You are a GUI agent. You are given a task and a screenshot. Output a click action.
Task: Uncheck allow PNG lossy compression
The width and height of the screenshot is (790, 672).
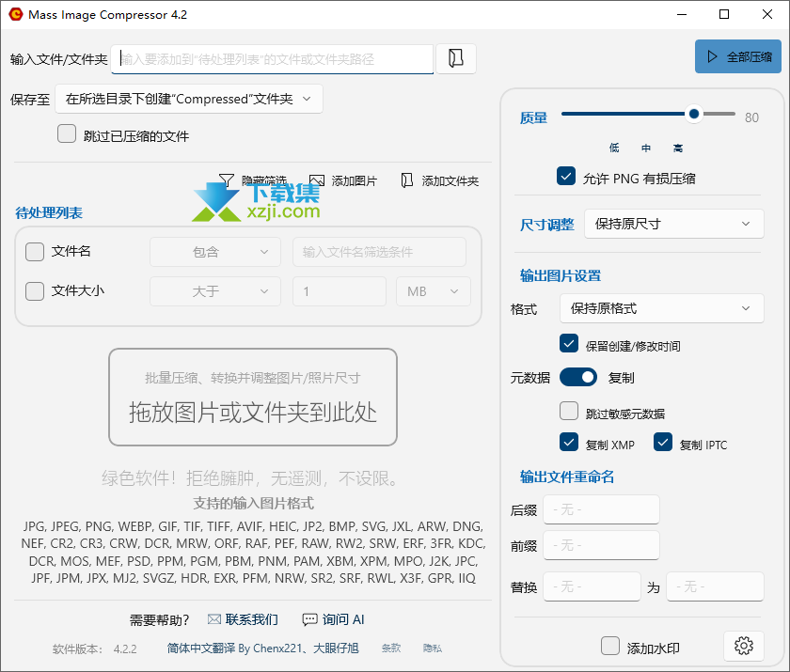[x=566, y=177]
